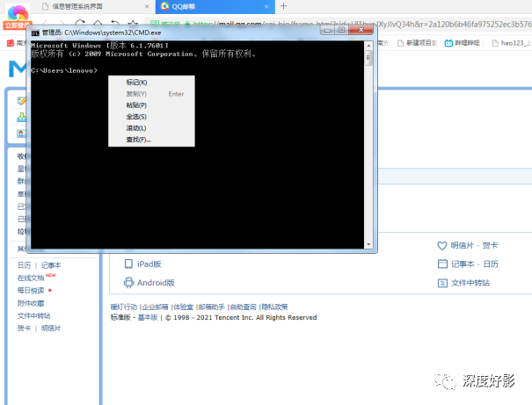This screenshot has width=532, height=405.
Task: Open sidebar 文件中转站 link
Action: [34, 315]
